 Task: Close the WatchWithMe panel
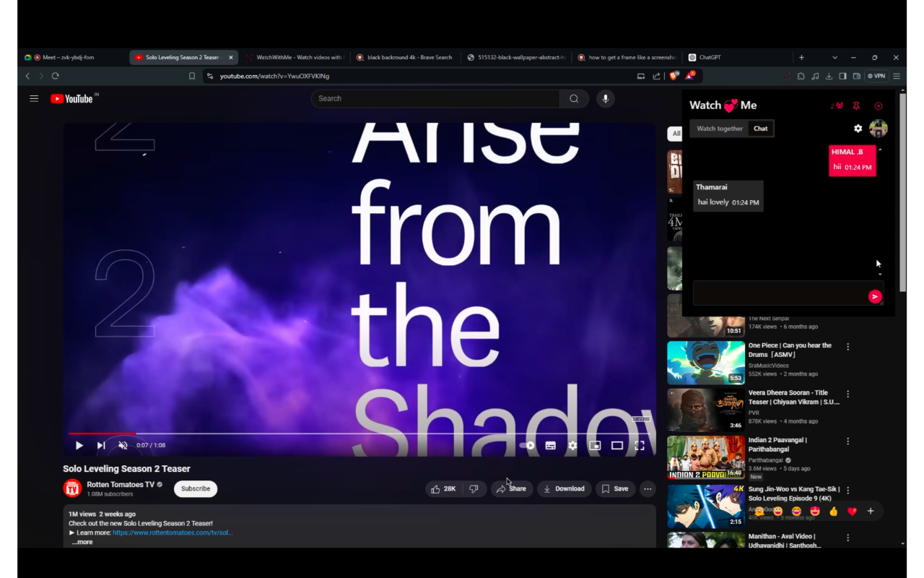click(879, 106)
